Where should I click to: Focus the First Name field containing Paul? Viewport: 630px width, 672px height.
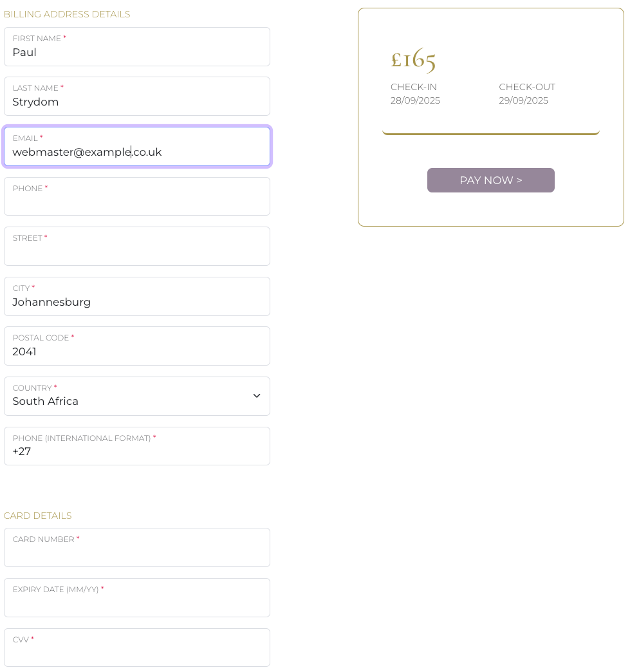click(137, 47)
